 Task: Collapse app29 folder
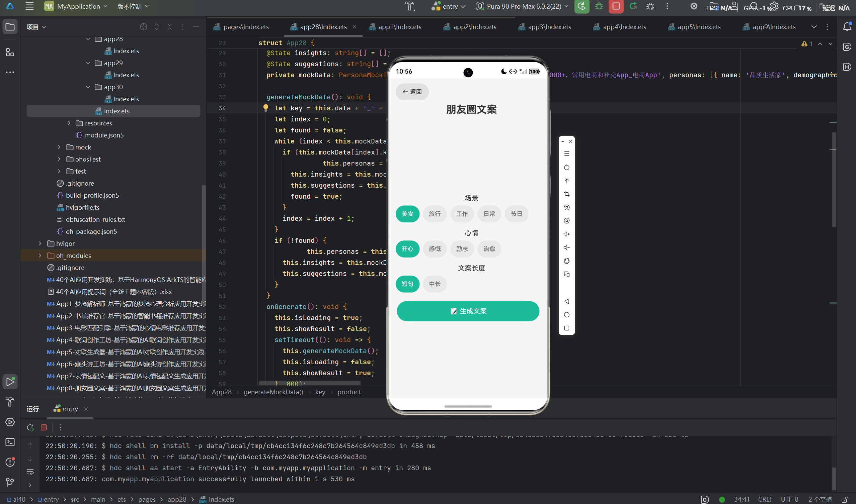[88, 63]
